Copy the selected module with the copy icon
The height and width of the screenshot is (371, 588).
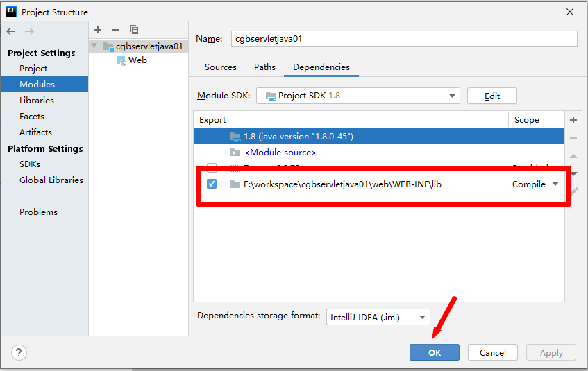point(134,30)
